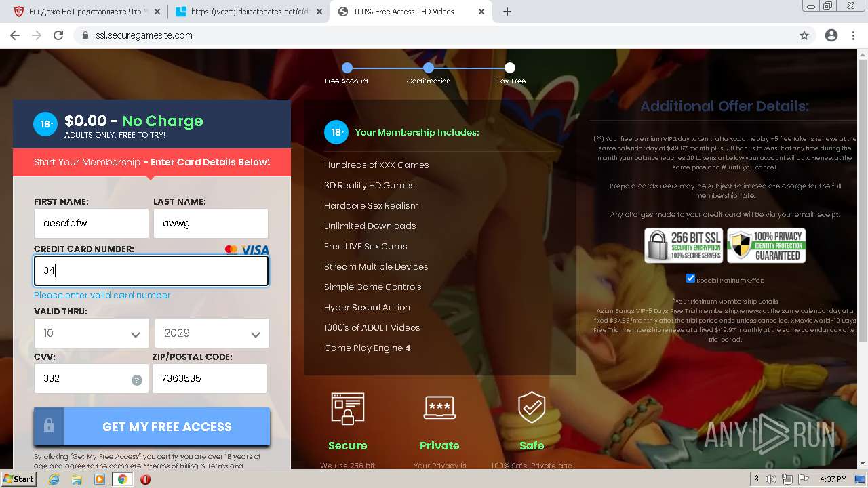The height and width of the screenshot is (488, 868).
Task: Click 'Simple Game Controls' list item
Action: (x=373, y=287)
